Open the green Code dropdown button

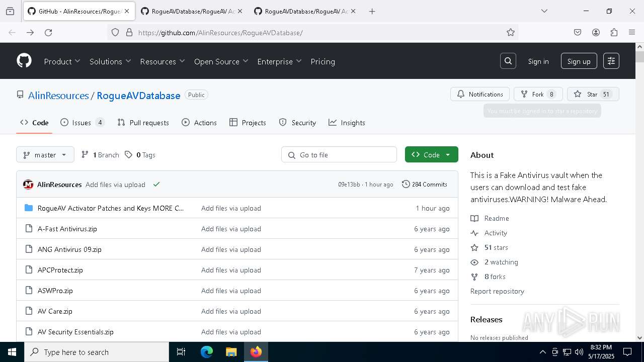coord(432,155)
